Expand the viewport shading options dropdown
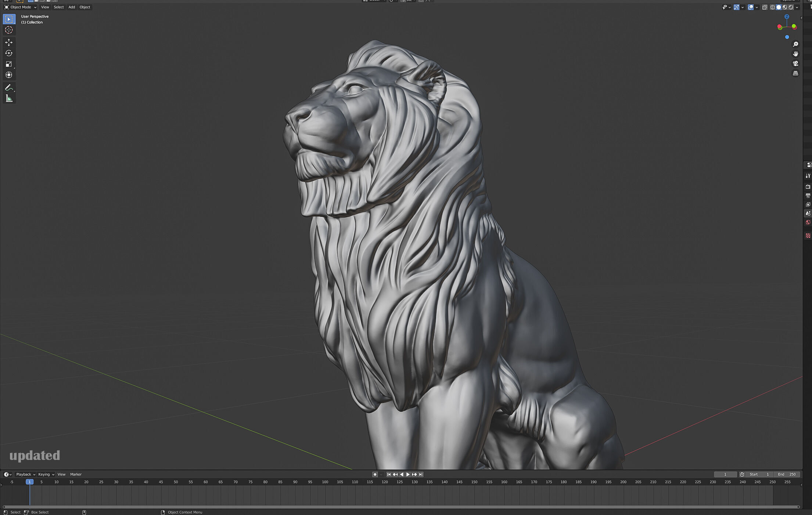 (x=797, y=7)
